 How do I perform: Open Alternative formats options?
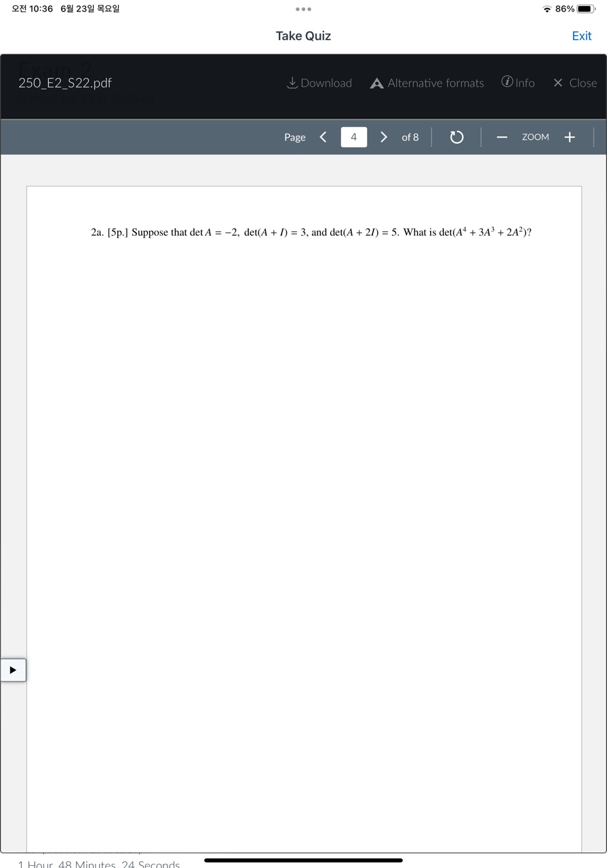pos(427,83)
